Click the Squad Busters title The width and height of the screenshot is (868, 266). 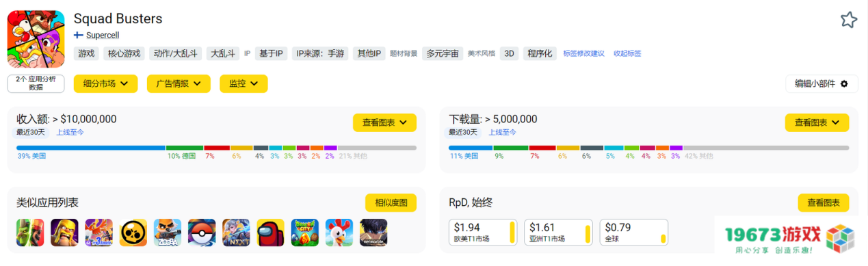point(118,18)
